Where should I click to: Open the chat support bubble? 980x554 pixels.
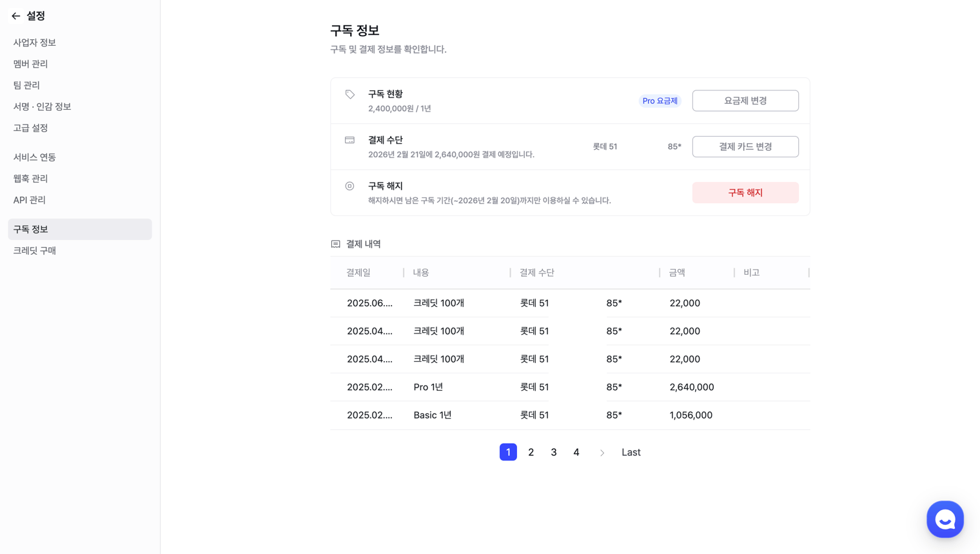945,519
